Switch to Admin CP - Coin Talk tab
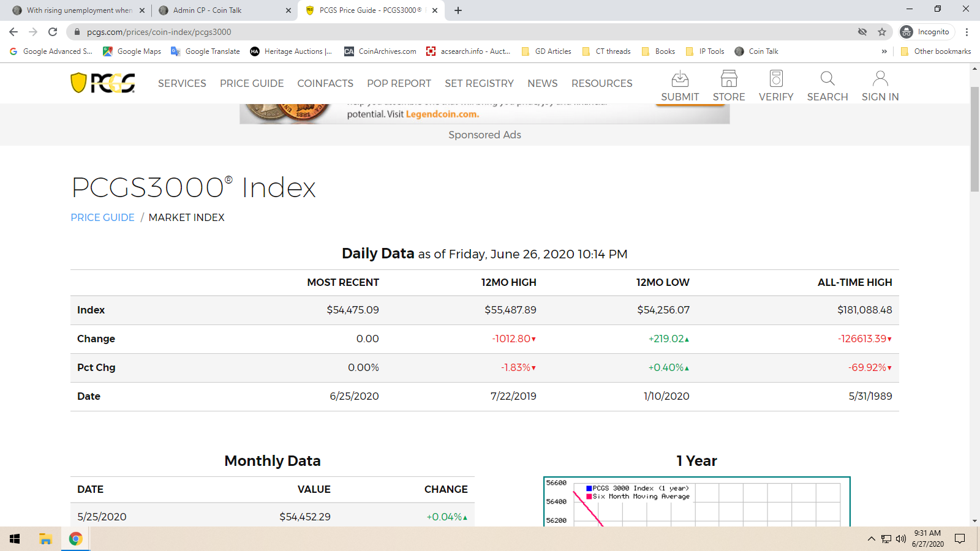The height and width of the screenshot is (551, 980). click(224, 10)
